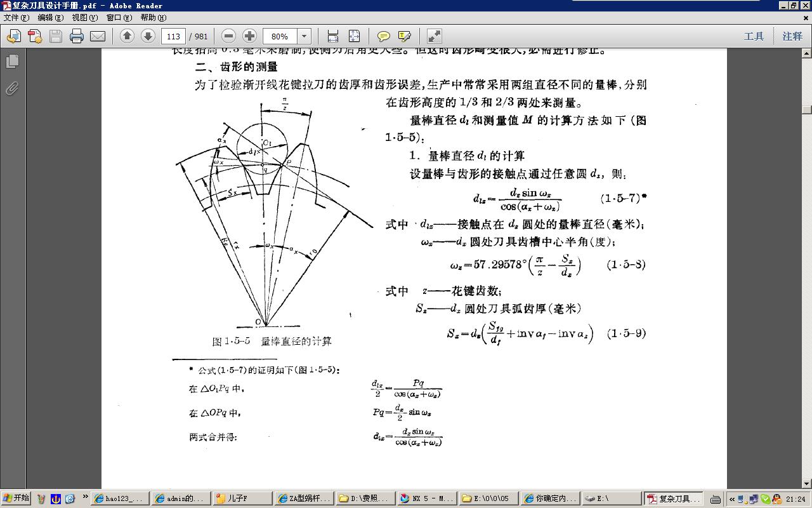The height and width of the screenshot is (508, 812).
Task: Click the email envelope icon
Action: click(x=98, y=36)
